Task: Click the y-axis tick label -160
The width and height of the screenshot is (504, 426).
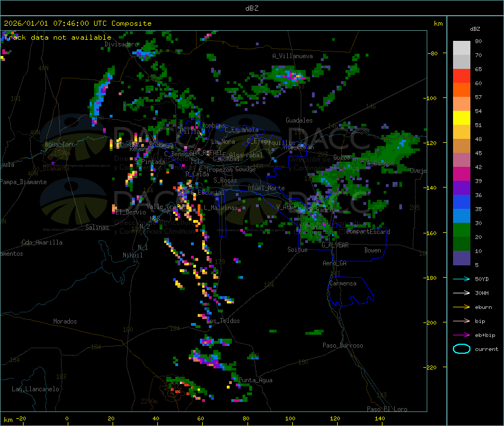Action: pos(430,233)
